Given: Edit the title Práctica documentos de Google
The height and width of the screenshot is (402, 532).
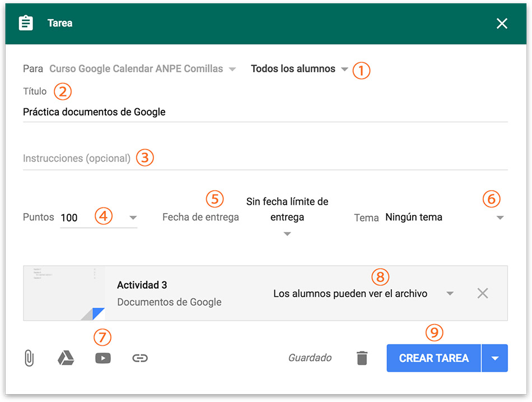Looking at the screenshot, I should pos(265,112).
